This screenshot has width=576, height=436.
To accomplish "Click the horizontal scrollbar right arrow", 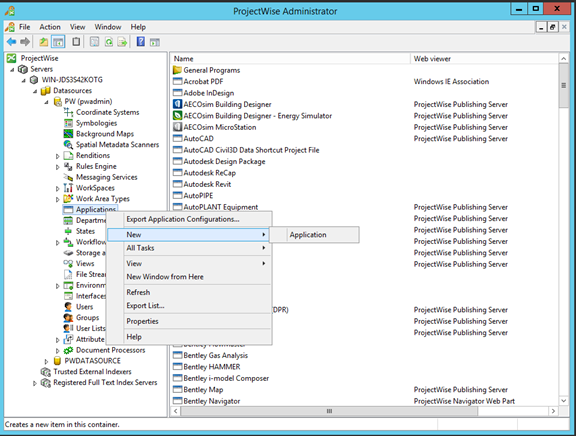I will pyautogui.click(x=553, y=411).
